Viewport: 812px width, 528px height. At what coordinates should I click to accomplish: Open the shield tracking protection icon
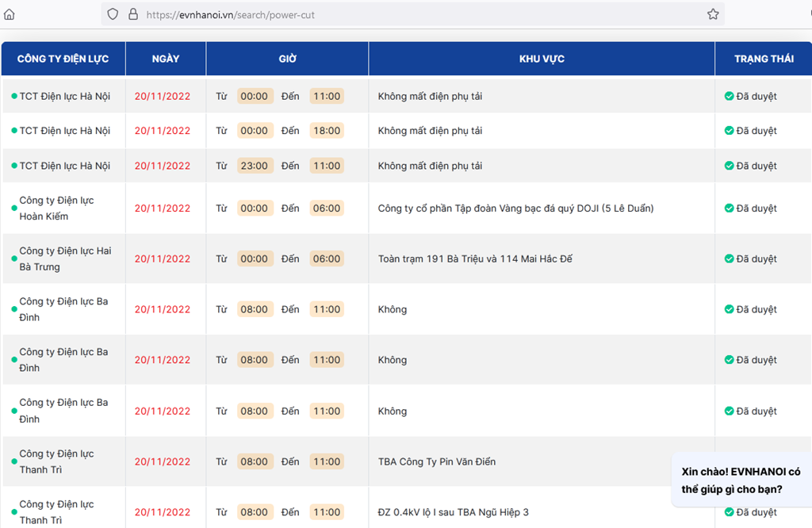click(x=113, y=14)
